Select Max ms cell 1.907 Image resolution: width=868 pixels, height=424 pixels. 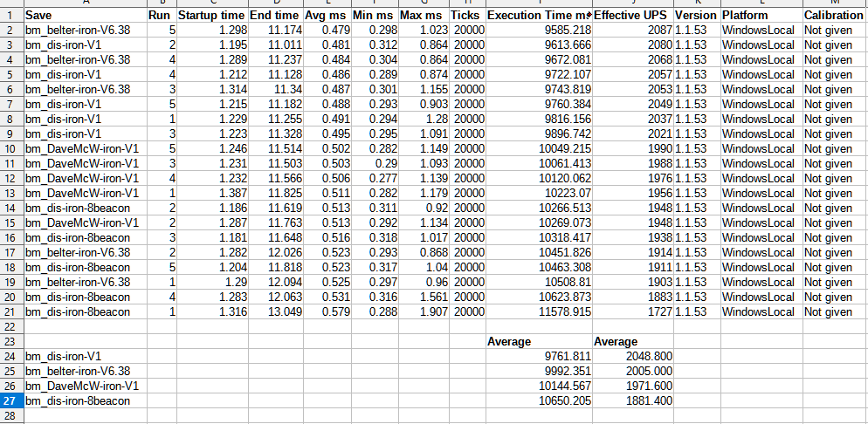pos(424,311)
